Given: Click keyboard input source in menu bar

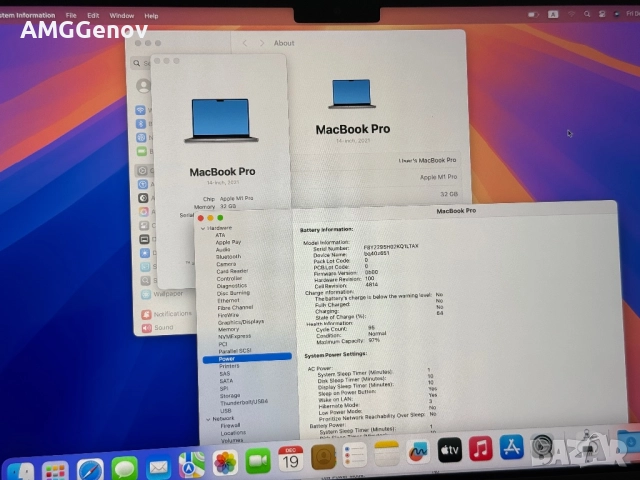Looking at the screenshot, I should click(x=553, y=14).
